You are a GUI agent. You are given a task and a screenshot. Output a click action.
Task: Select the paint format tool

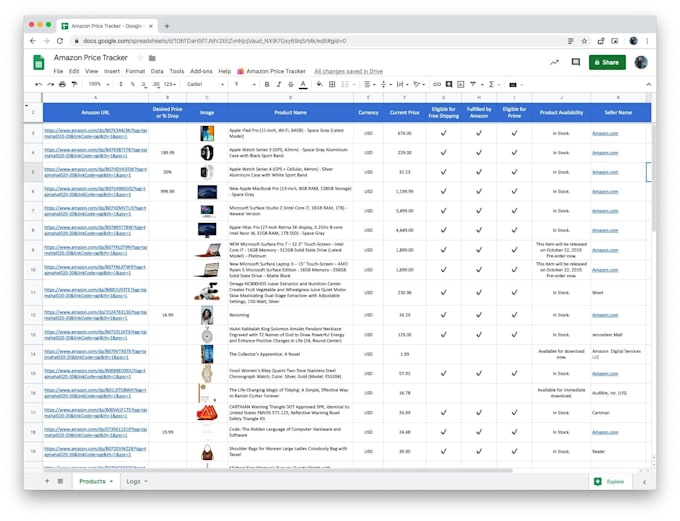[74, 84]
